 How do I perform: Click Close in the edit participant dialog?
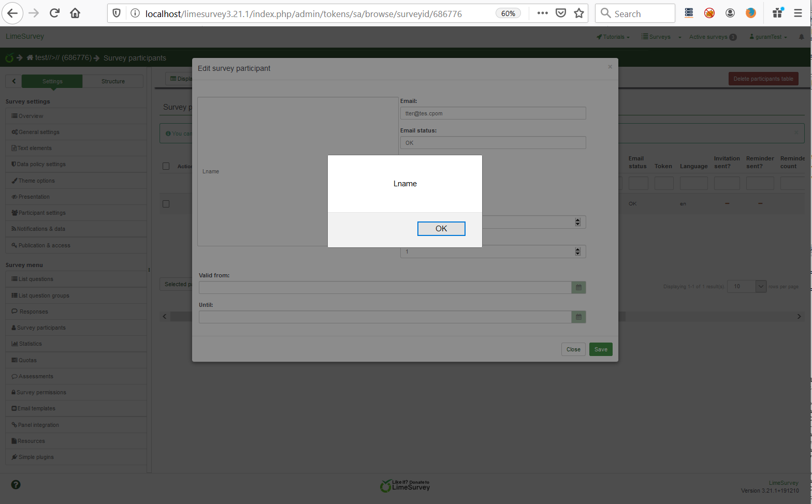point(573,349)
